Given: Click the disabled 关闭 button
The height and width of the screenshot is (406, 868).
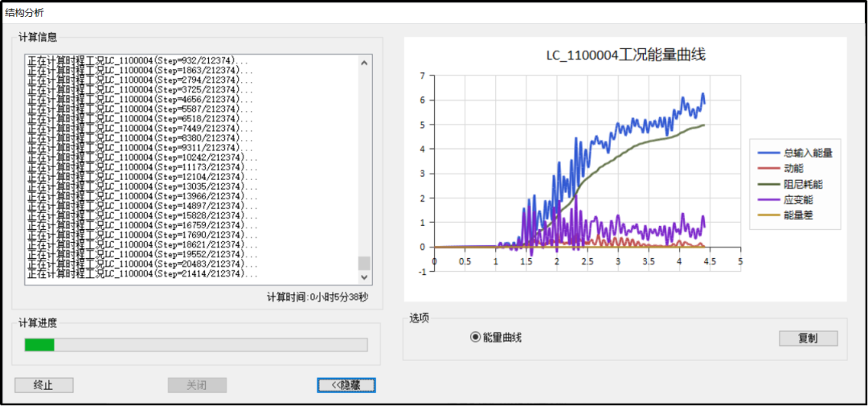Looking at the screenshot, I should click(197, 386).
